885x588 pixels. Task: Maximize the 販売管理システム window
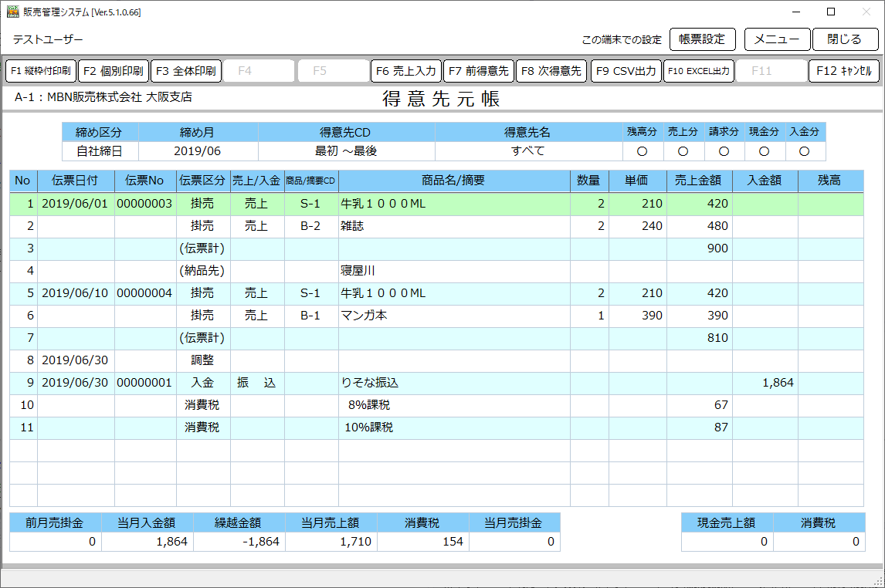[831, 12]
